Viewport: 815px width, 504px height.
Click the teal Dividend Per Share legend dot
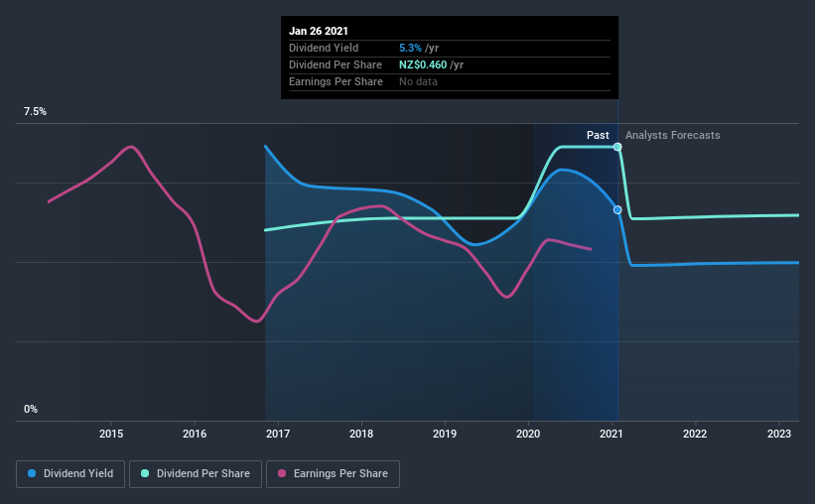pyautogui.click(x=145, y=473)
